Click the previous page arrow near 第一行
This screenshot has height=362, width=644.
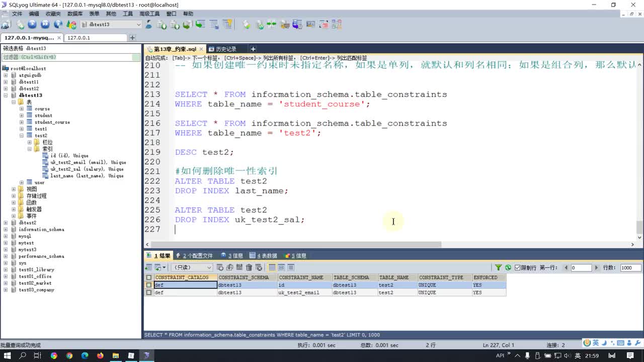pyautogui.click(x=566, y=268)
